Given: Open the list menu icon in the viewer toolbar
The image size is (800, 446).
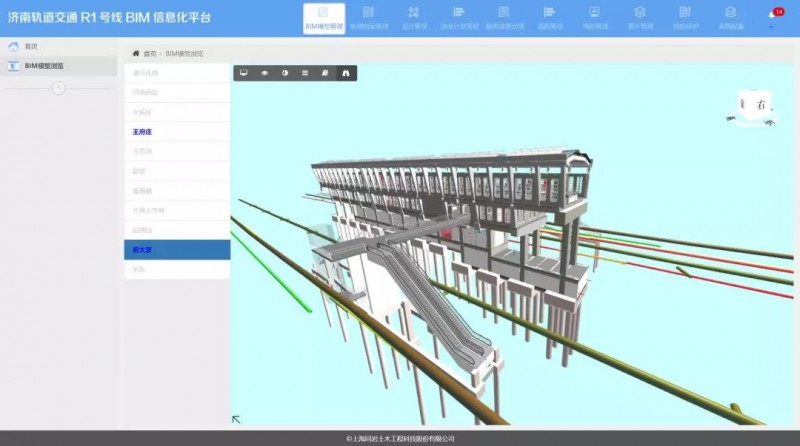Looking at the screenshot, I should pos(304,73).
